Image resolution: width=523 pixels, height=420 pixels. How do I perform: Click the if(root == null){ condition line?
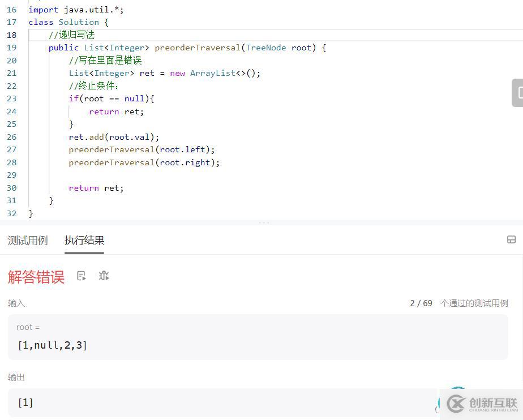pyautogui.click(x=112, y=98)
